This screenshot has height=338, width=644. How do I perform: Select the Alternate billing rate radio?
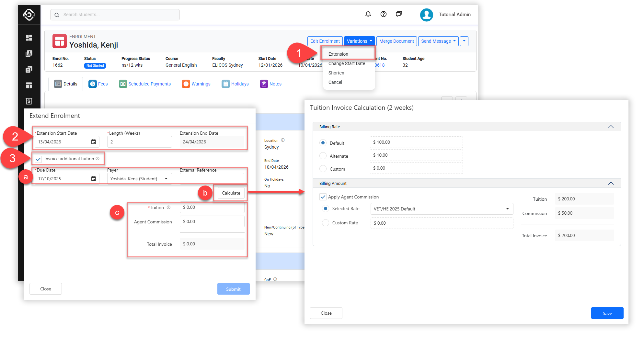(x=323, y=156)
